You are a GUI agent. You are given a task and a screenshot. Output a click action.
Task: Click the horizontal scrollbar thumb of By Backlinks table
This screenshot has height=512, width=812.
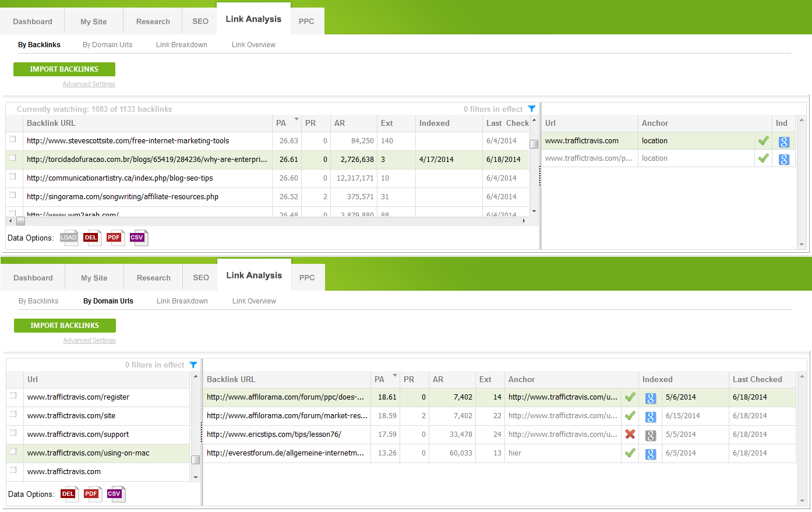tap(20, 221)
